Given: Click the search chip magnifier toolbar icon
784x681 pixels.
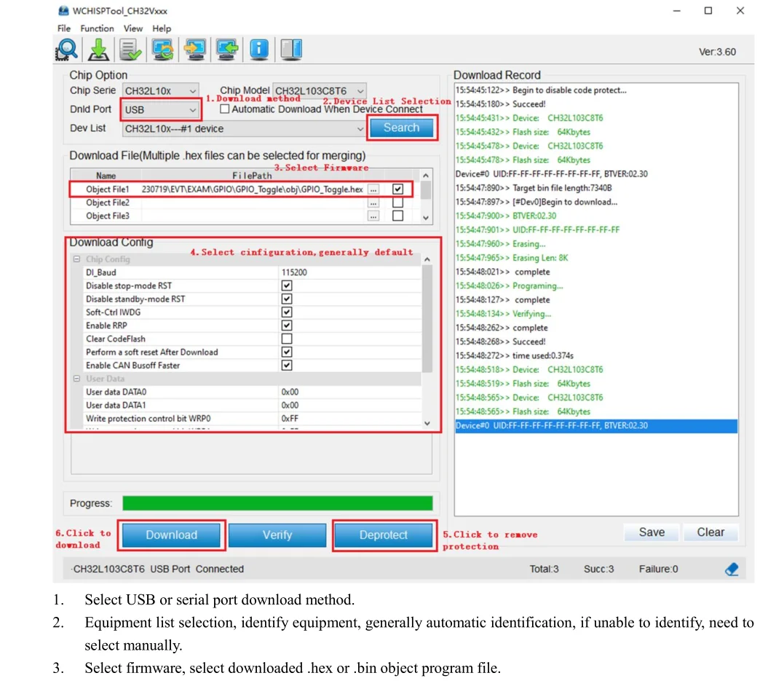Looking at the screenshot, I should pos(66,50).
